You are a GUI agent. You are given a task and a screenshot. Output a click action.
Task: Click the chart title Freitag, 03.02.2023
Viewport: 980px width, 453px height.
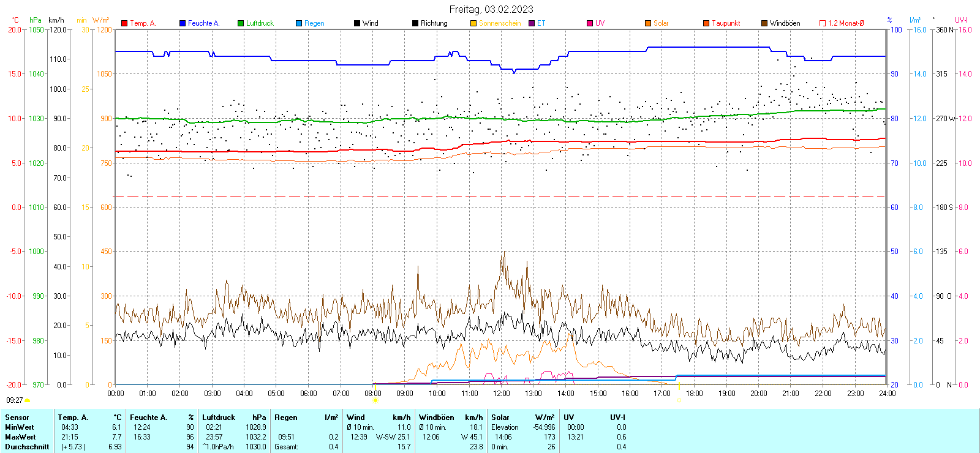(491, 9)
